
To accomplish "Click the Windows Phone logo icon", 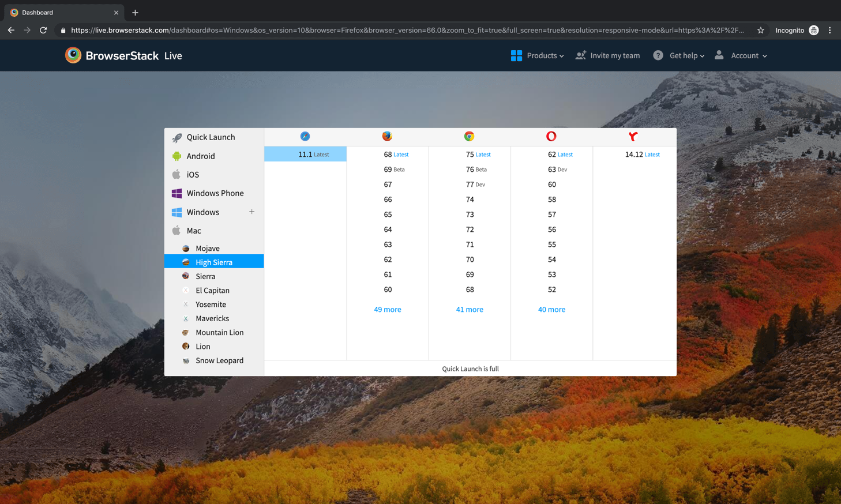I will coord(177,193).
